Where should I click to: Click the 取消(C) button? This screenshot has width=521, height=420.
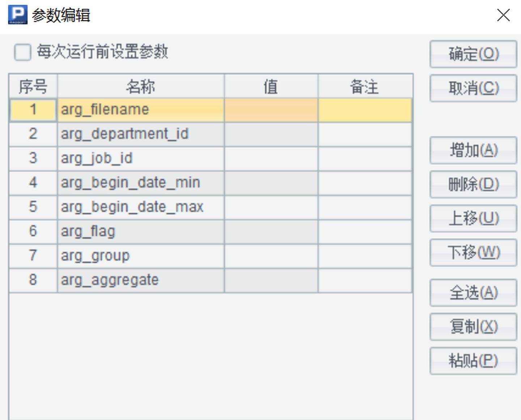click(473, 88)
